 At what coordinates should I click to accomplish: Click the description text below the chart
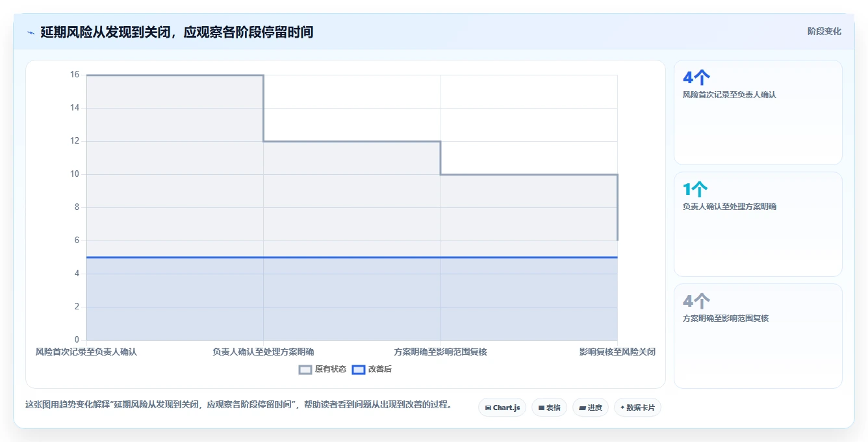(x=238, y=405)
